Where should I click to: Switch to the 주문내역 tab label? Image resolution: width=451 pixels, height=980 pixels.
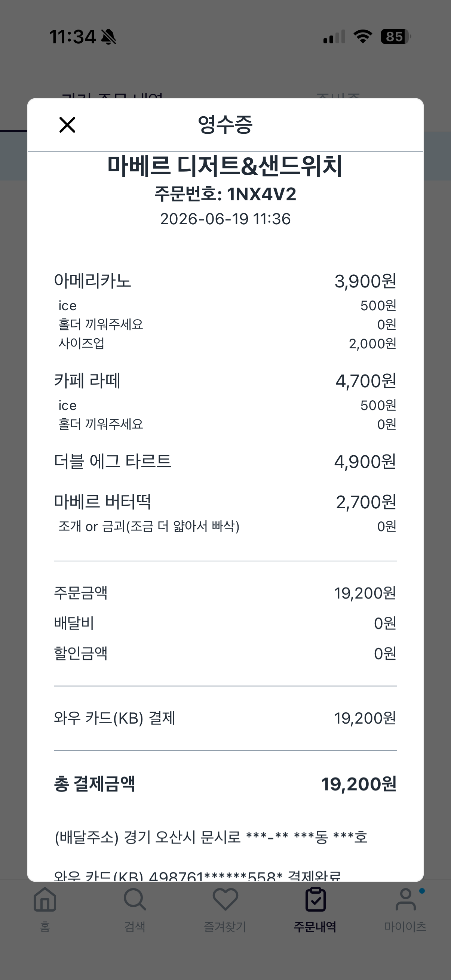point(315,926)
